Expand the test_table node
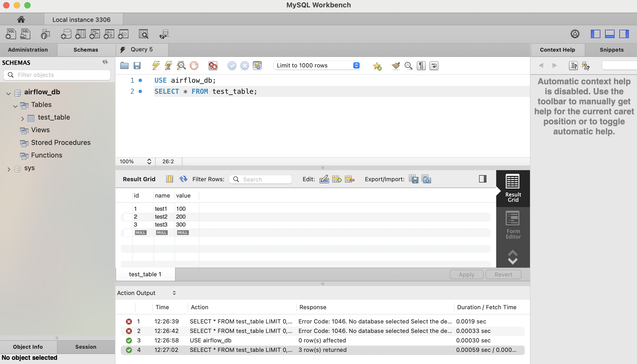Image resolution: width=637 pixels, height=364 pixels. tap(22, 119)
